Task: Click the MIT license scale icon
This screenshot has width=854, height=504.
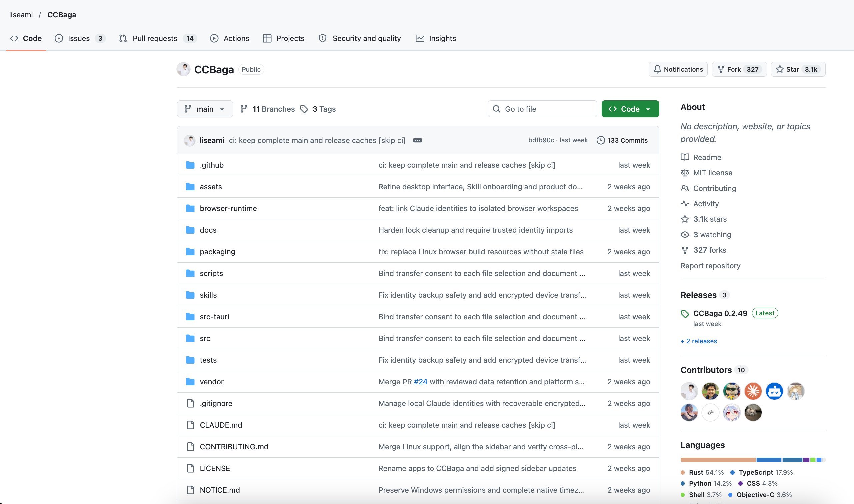Action: (x=685, y=173)
